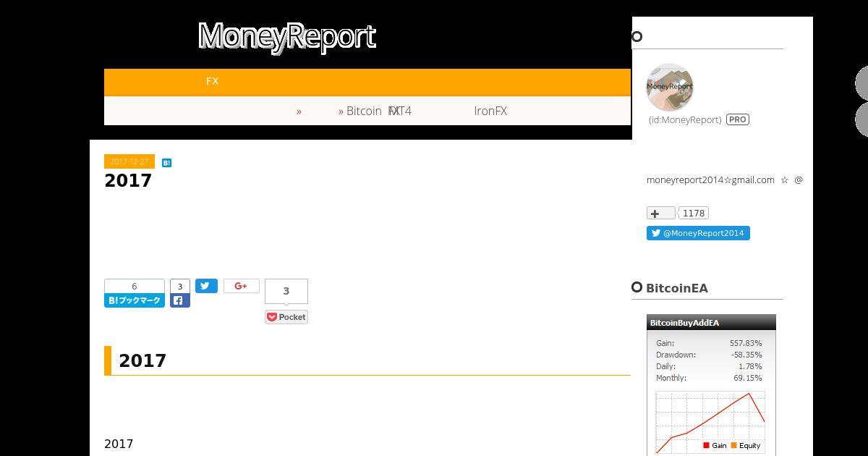
Task: Click the MoneyReport profile avatar
Action: point(670,87)
